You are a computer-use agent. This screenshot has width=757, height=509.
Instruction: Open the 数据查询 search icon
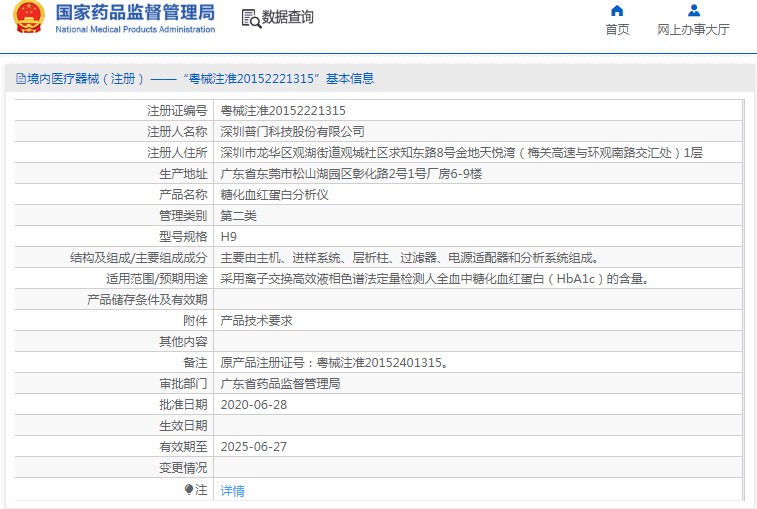coord(251,18)
